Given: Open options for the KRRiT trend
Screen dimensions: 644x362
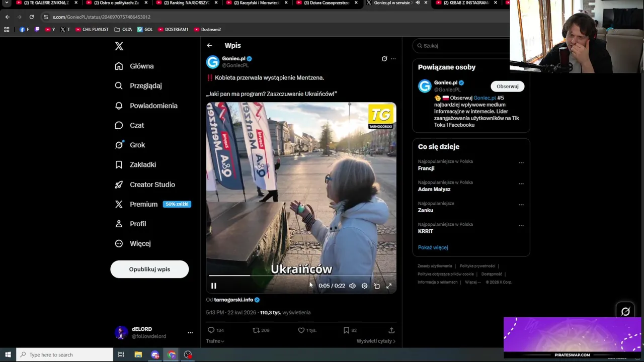Looking at the screenshot, I should point(521,225).
